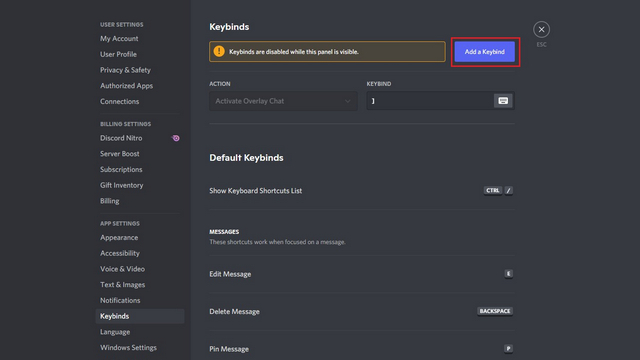Image resolution: width=640 pixels, height=360 pixels.
Task: Close settings with the ESC circle button
Action: coord(541,29)
